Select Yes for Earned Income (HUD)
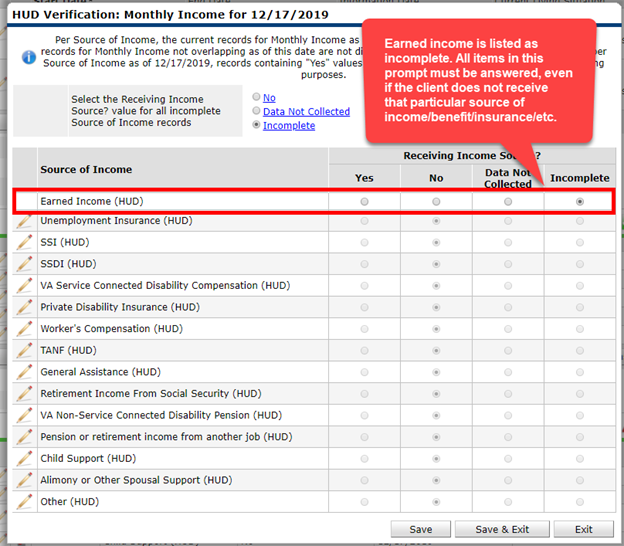The image size is (624, 546). [x=364, y=201]
